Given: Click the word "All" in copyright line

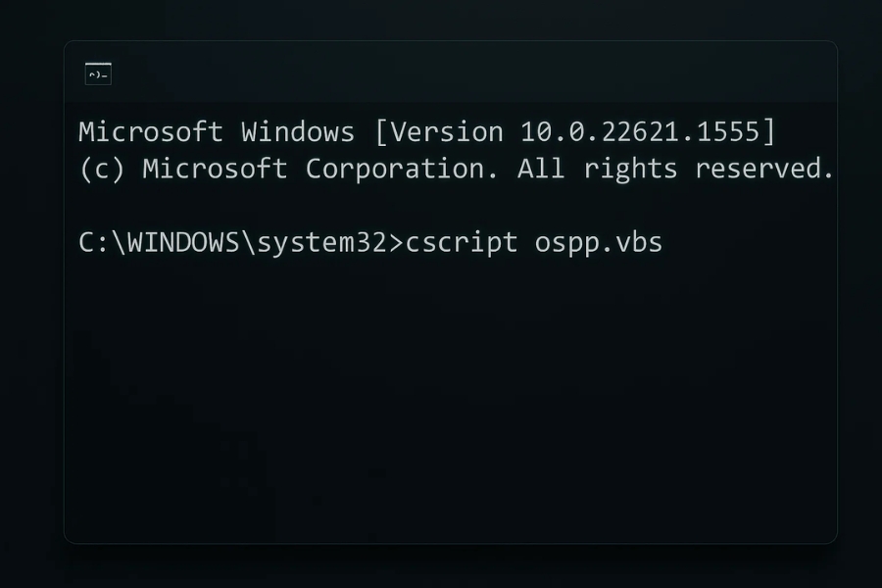Looking at the screenshot, I should coord(541,169).
